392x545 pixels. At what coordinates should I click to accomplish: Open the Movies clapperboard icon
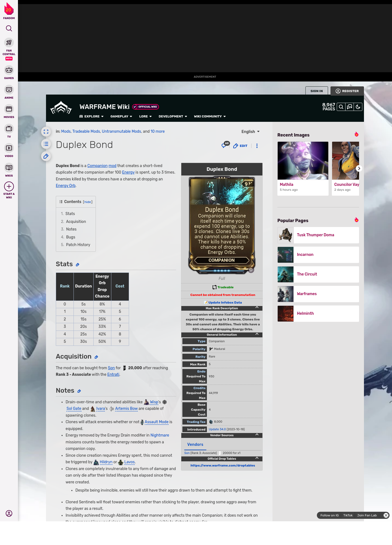click(9, 109)
